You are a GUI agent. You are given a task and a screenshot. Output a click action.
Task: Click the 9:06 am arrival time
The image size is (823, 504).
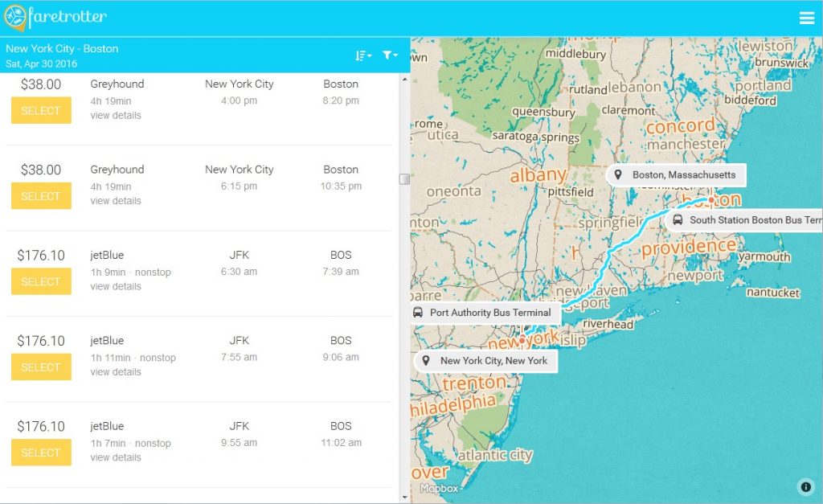[341, 357]
